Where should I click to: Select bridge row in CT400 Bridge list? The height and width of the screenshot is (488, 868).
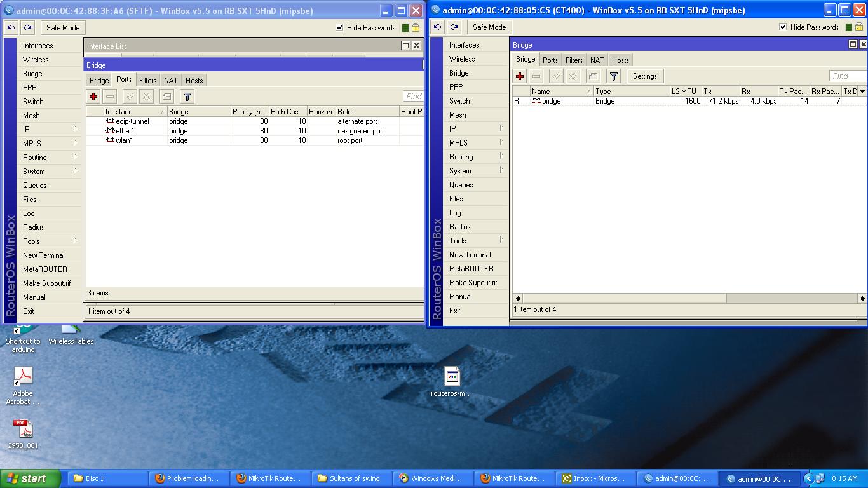click(689, 101)
